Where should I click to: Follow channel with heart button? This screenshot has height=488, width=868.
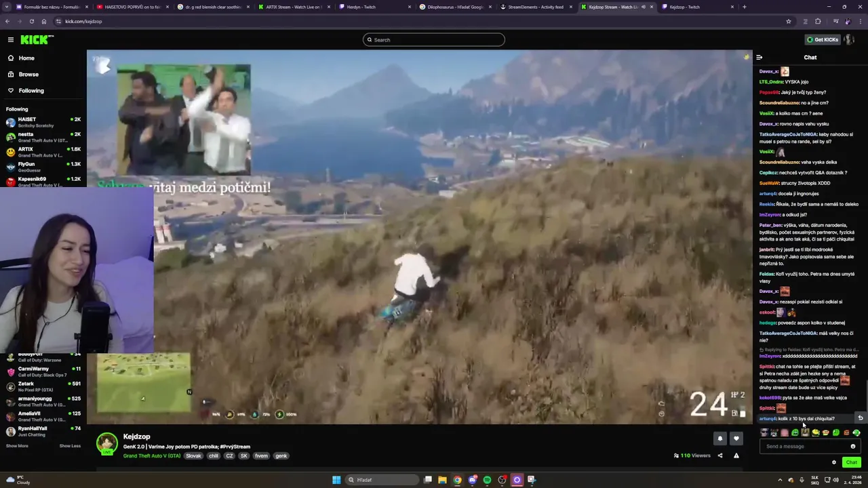pos(736,439)
